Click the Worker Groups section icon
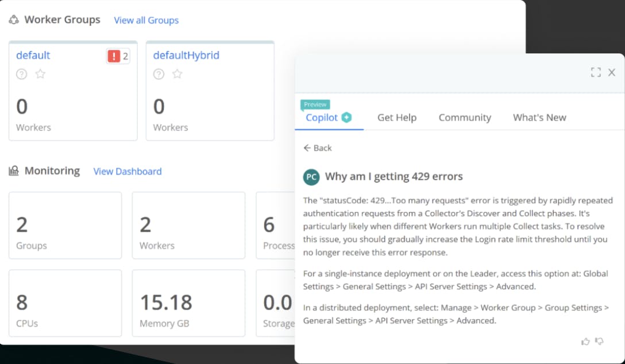The image size is (625, 364). 14,20
